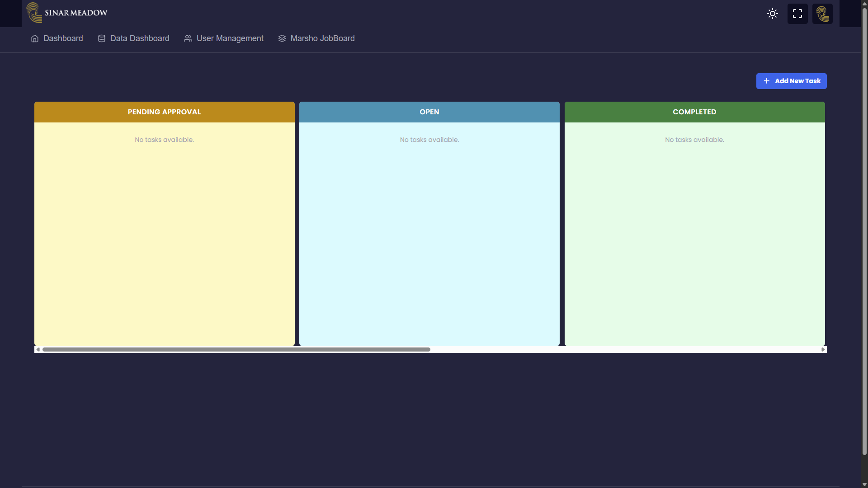Open user profile avatar menu
Image resolution: width=868 pixels, height=488 pixels.
[x=822, y=14]
